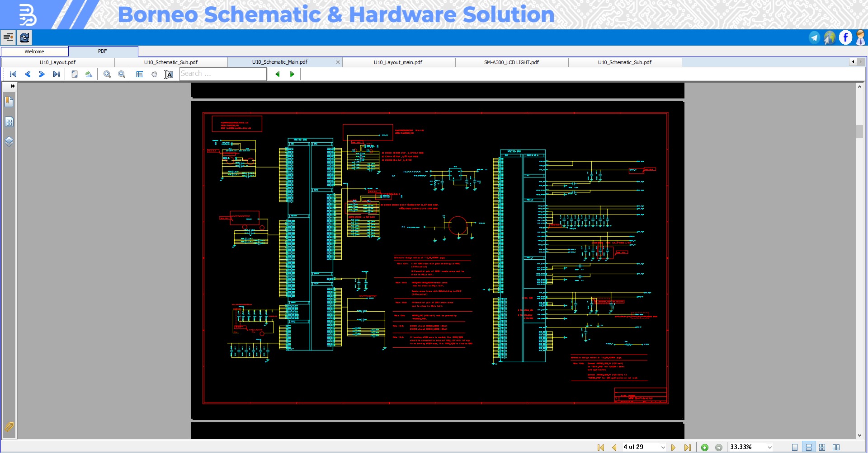
Task: Rotate the schematic page
Action: pos(88,74)
